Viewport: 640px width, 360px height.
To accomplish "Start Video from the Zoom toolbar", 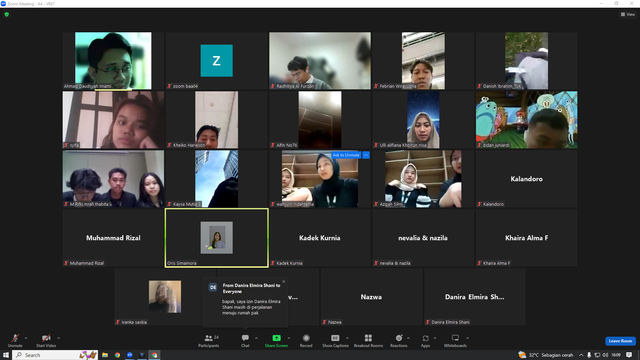I will point(46,340).
